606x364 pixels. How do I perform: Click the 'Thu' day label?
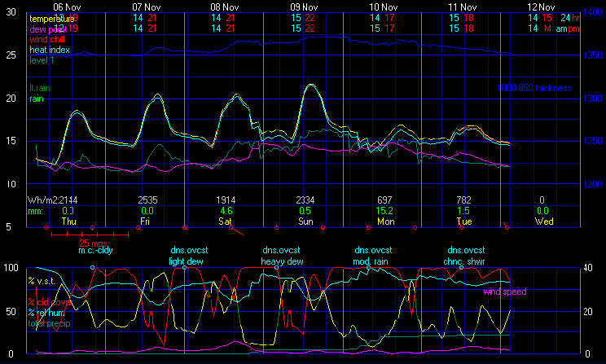(x=68, y=221)
